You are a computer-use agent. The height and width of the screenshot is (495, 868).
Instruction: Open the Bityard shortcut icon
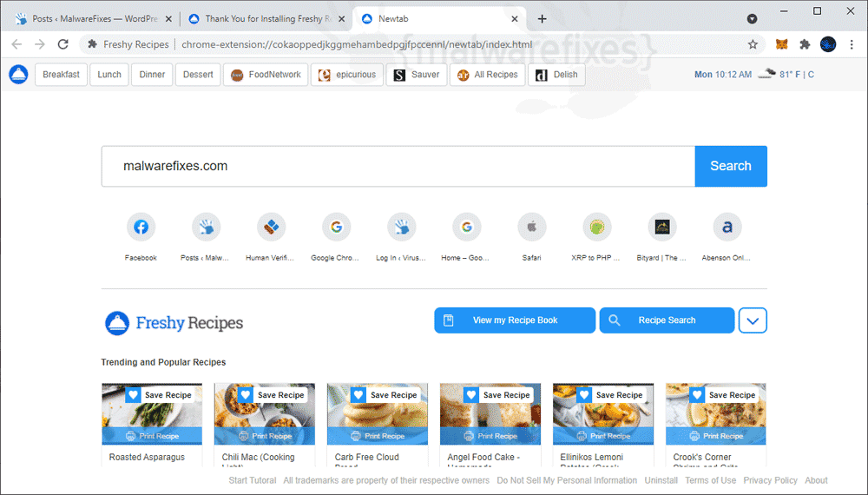(x=662, y=227)
